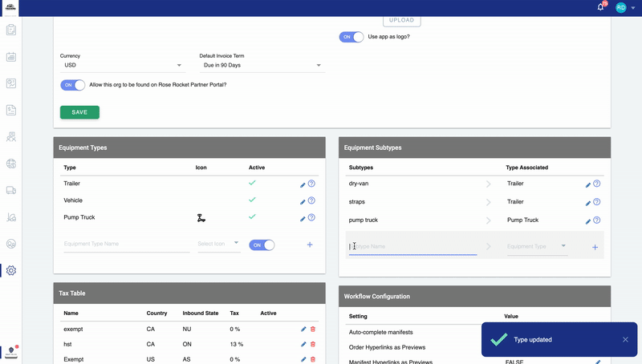Open the partners globe sidebar icon
This screenshot has width=642, height=364.
[11, 164]
